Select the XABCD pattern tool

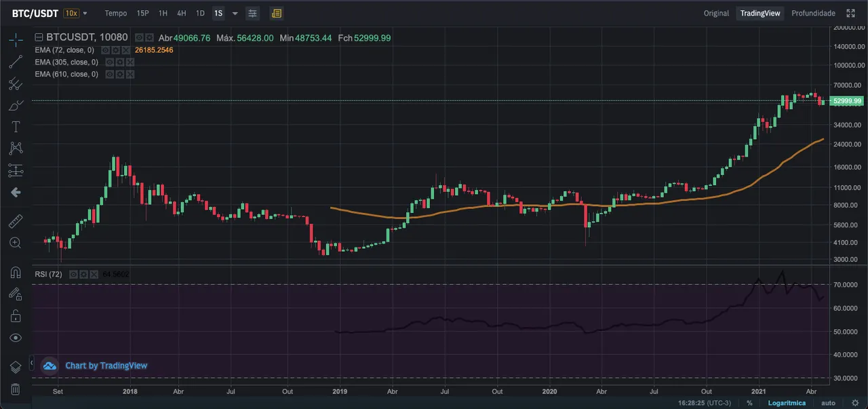16,148
